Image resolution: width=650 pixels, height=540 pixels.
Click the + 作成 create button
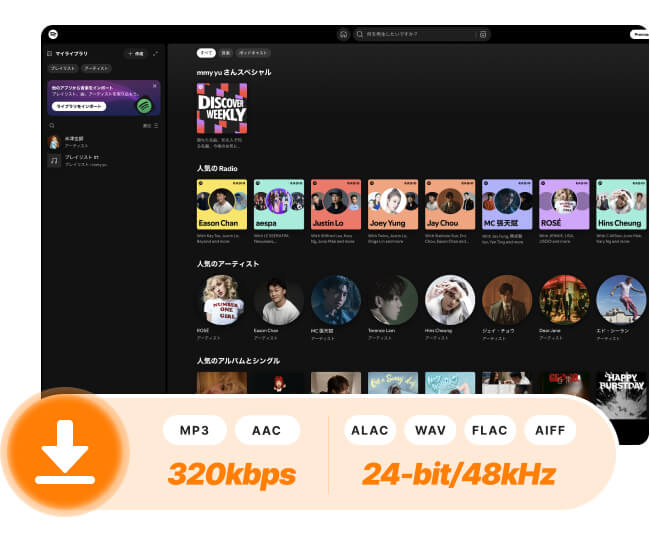click(136, 53)
